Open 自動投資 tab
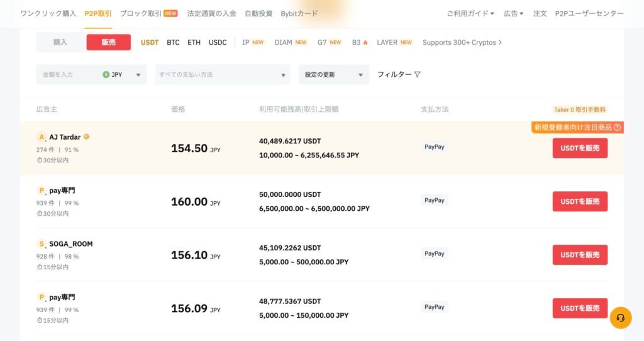This screenshot has height=341, width=644. pos(258,14)
